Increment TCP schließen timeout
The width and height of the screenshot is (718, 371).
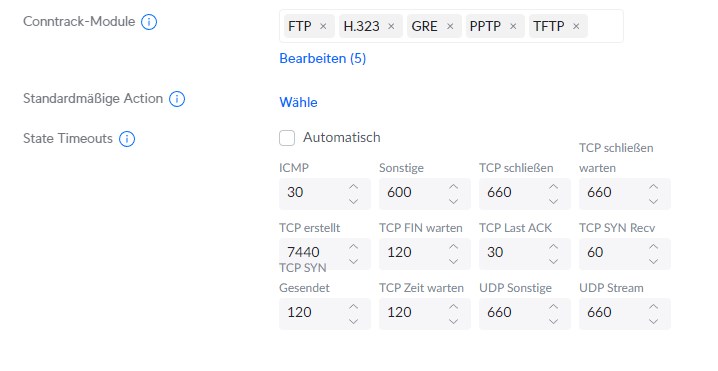(x=553, y=186)
